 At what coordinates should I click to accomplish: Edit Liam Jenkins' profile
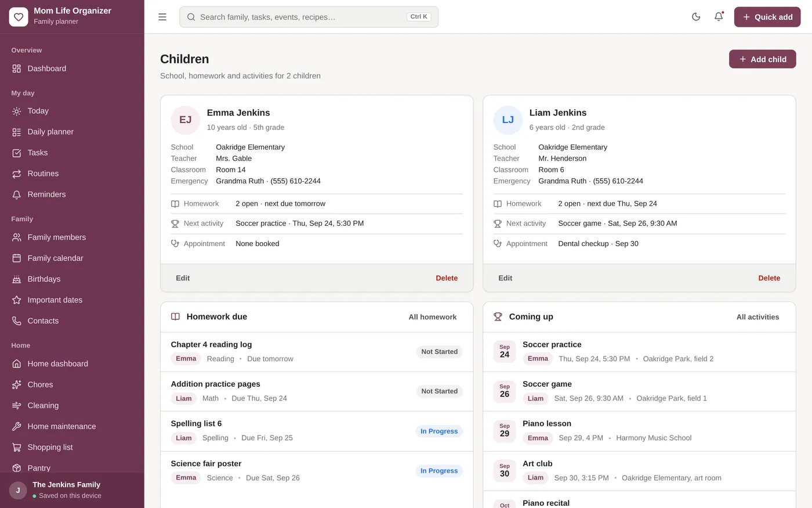tap(505, 278)
